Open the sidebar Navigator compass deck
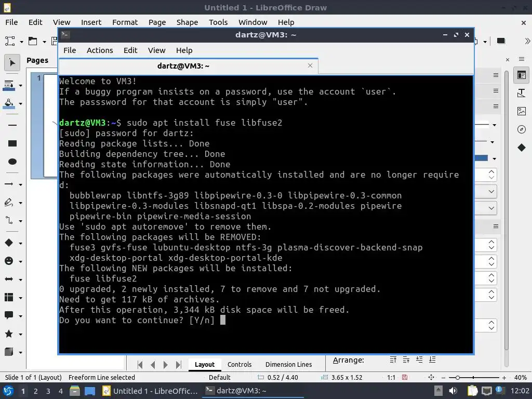This screenshot has height=399, width=532. pos(522,129)
